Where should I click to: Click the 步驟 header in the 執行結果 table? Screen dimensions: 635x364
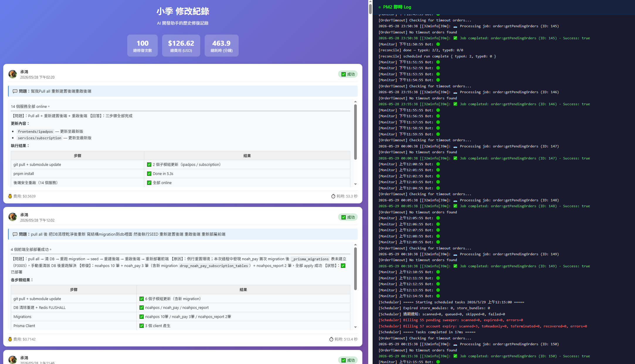point(77,156)
